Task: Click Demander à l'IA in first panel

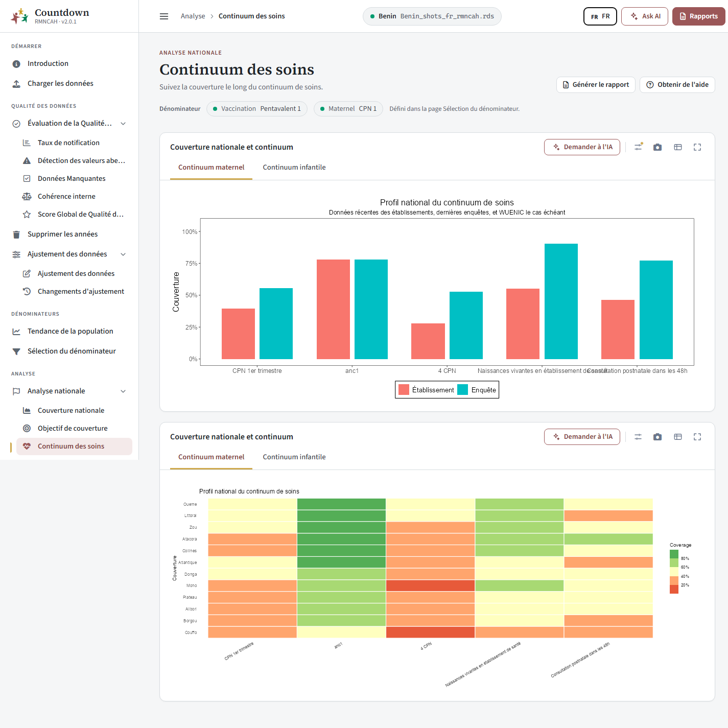Action: tap(582, 147)
